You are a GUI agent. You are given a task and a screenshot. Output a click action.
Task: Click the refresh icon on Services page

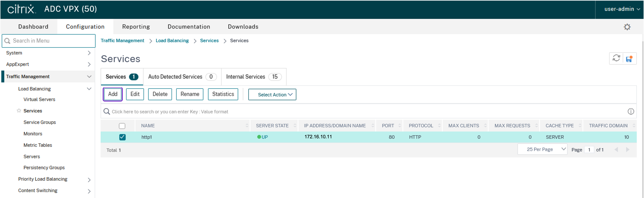click(616, 58)
